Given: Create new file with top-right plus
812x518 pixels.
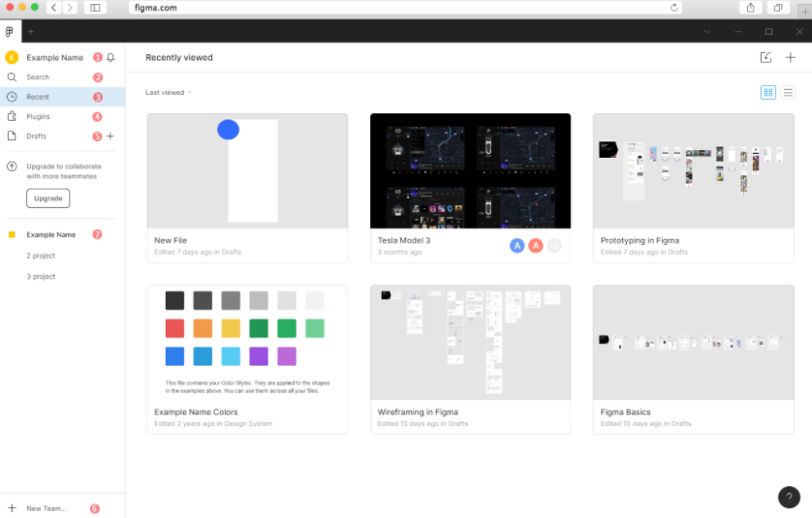Looking at the screenshot, I should tap(791, 57).
